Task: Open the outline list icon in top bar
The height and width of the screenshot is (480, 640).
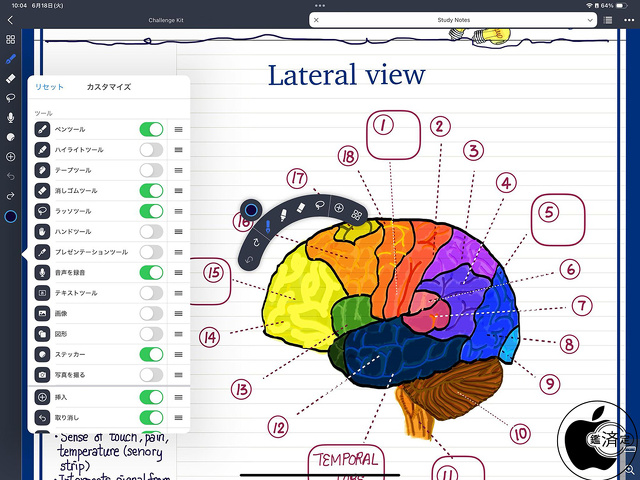Action: [609, 20]
